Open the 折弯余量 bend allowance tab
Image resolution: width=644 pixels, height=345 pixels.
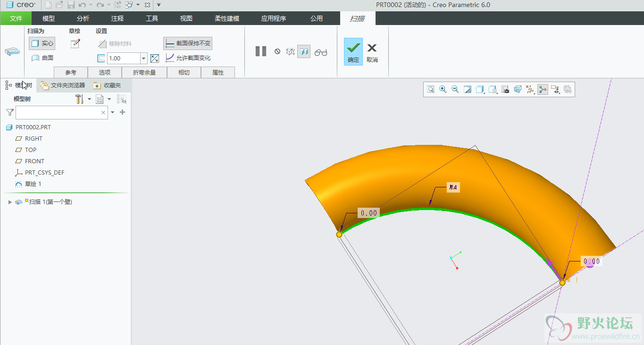(x=144, y=72)
